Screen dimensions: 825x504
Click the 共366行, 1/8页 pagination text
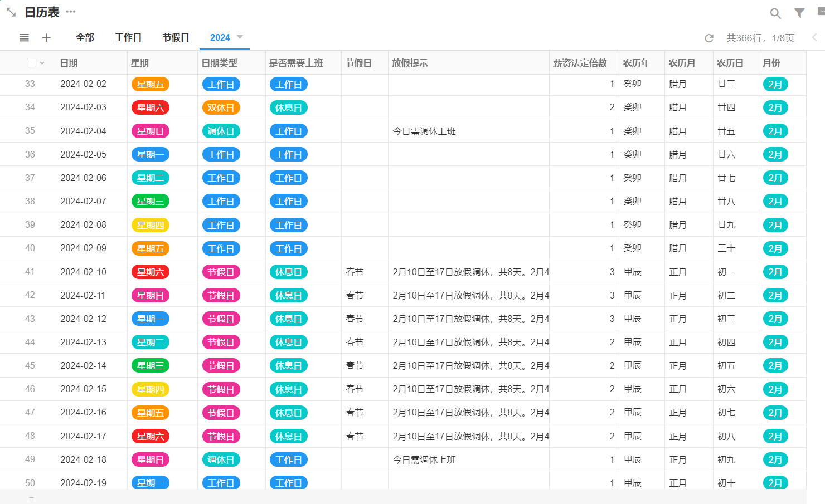click(760, 38)
